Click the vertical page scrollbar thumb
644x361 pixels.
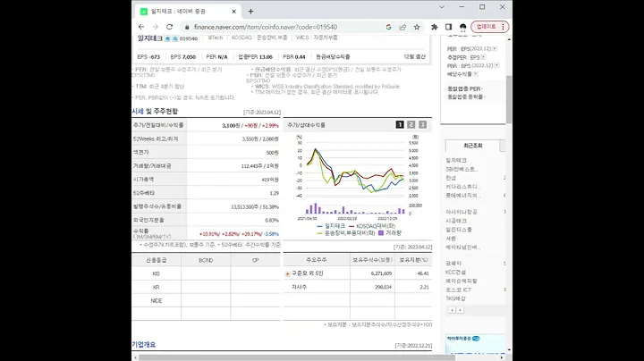click(x=509, y=99)
